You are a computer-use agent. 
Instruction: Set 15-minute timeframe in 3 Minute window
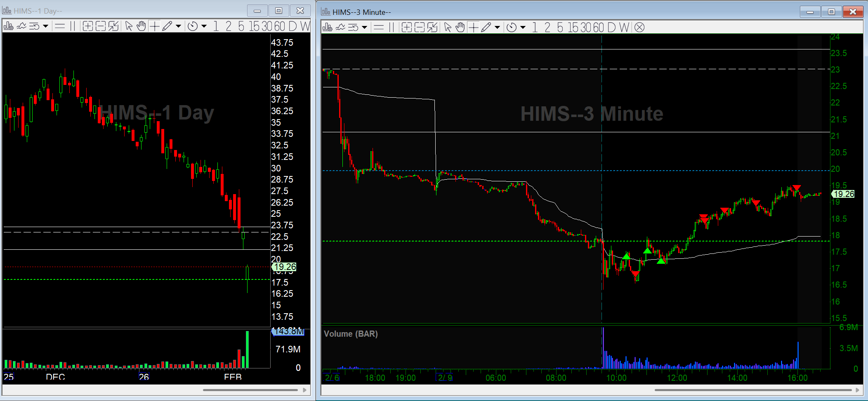tap(574, 27)
